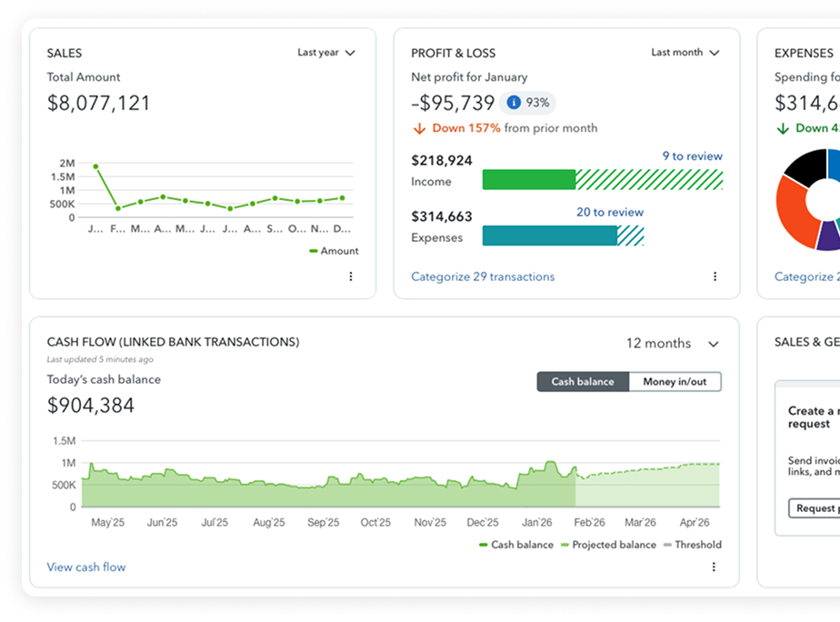Image resolution: width=840 pixels, height=622 pixels.
Task: Switch to the Cash balance view
Action: [x=583, y=382]
